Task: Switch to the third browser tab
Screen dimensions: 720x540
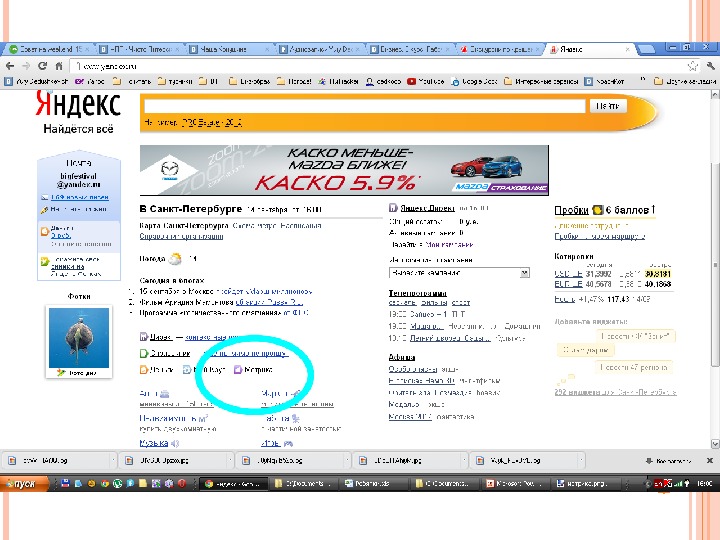Action: pyautogui.click(x=230, y=49)
